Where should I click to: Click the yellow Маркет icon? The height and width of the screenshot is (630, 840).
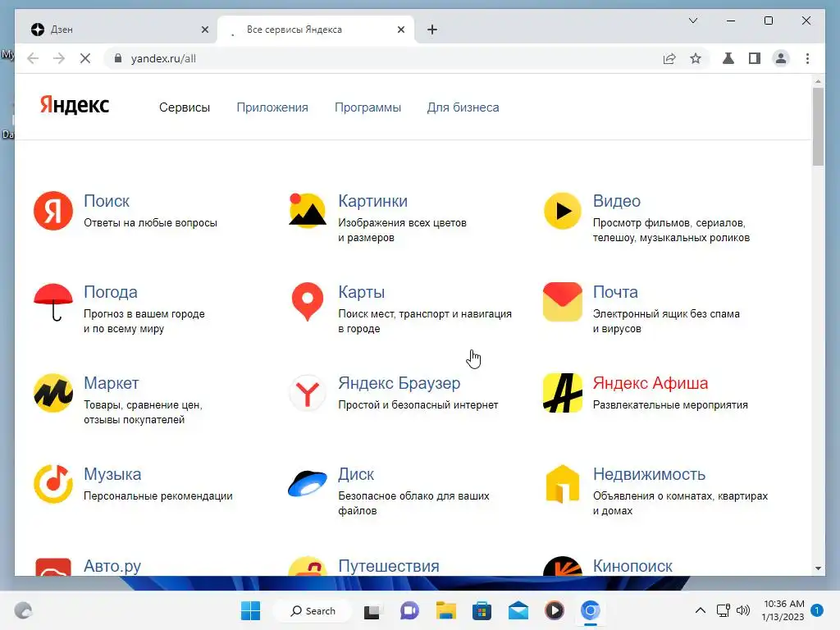(x=53, y=393)
